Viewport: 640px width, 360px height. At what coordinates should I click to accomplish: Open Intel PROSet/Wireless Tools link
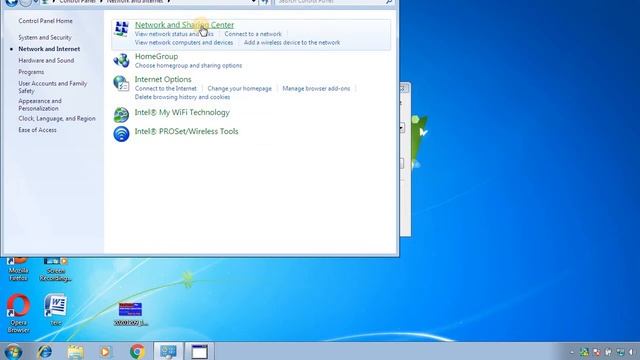[186, 131]
